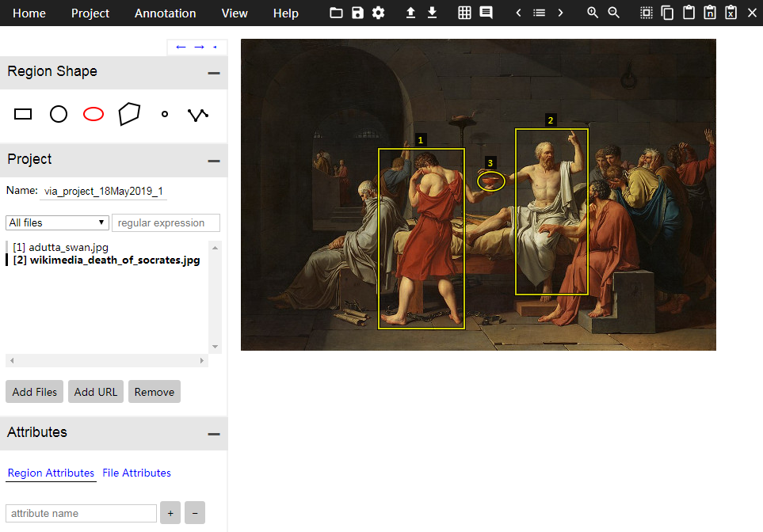
Task: Focus the attribute name input field
Action: coord(82,514)
